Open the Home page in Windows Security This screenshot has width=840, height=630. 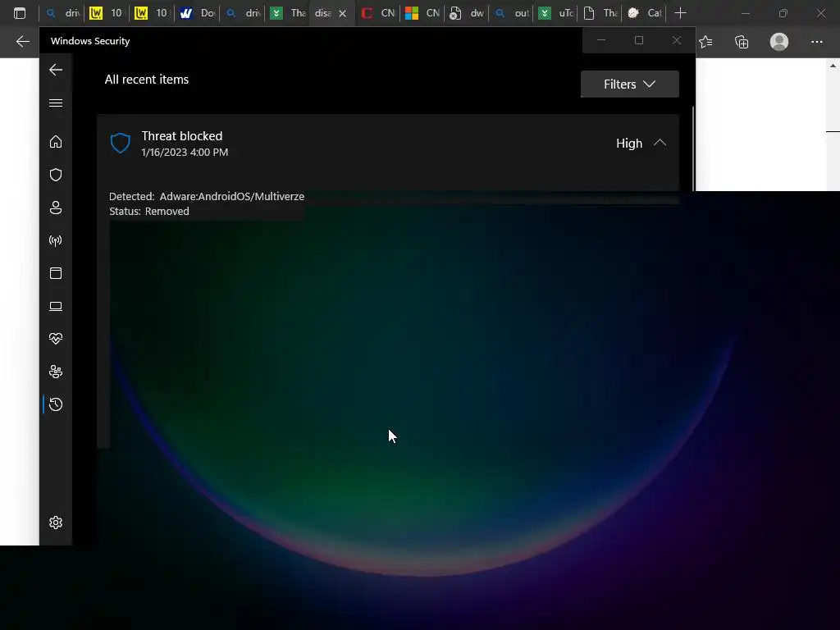coord(56,142)
